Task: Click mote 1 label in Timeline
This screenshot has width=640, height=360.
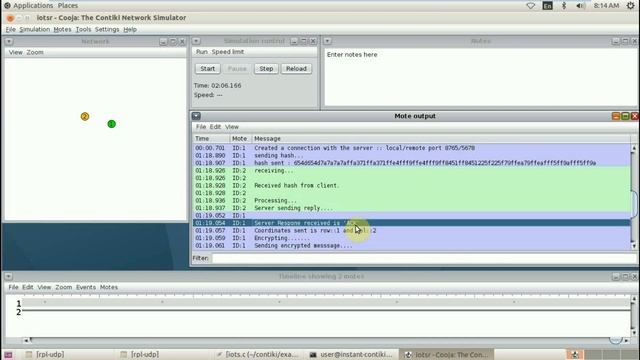Action: coord(18,303)
